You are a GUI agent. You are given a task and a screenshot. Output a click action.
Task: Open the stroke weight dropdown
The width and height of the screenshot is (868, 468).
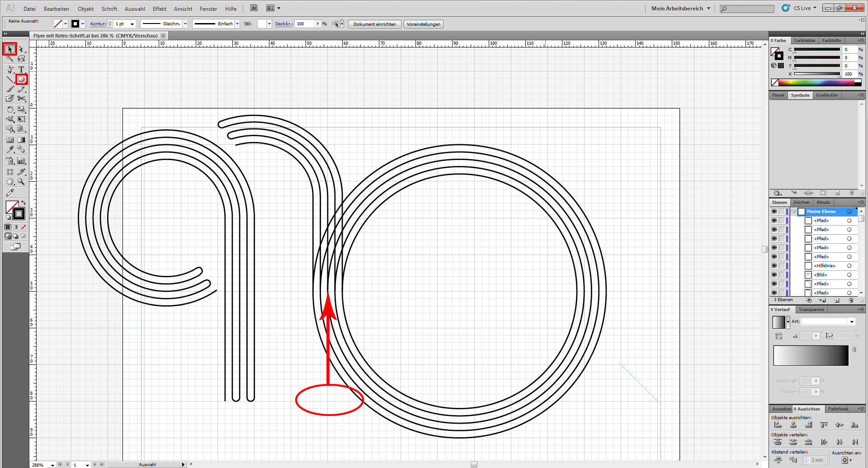point(132,24)
